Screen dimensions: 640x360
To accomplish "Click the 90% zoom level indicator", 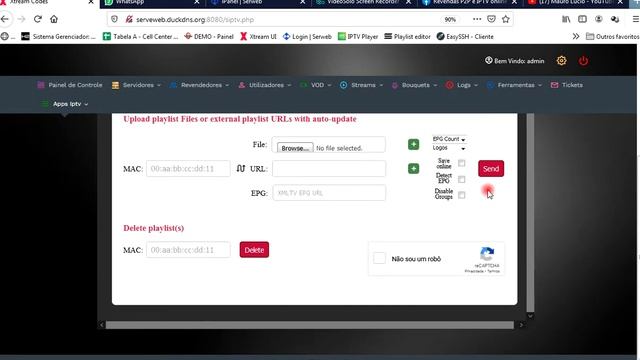I will coord(450,20).
